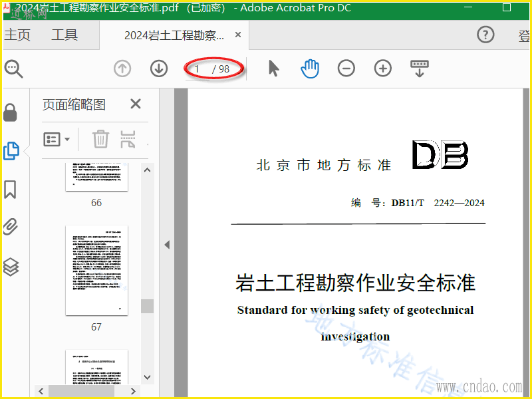Open the scrolling page display options
The height and width of the screenshot is (399, 532).
[420, 68]
